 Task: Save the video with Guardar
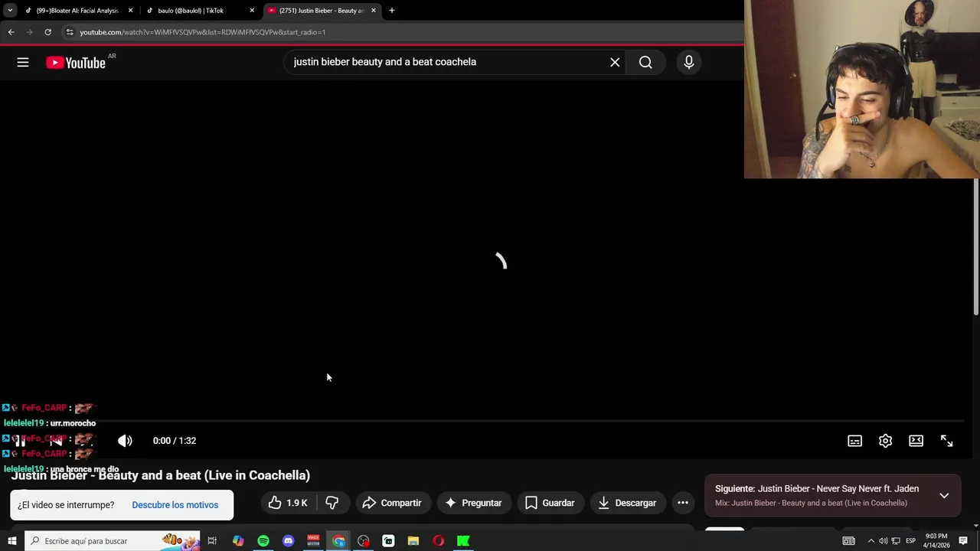[550, 503]
